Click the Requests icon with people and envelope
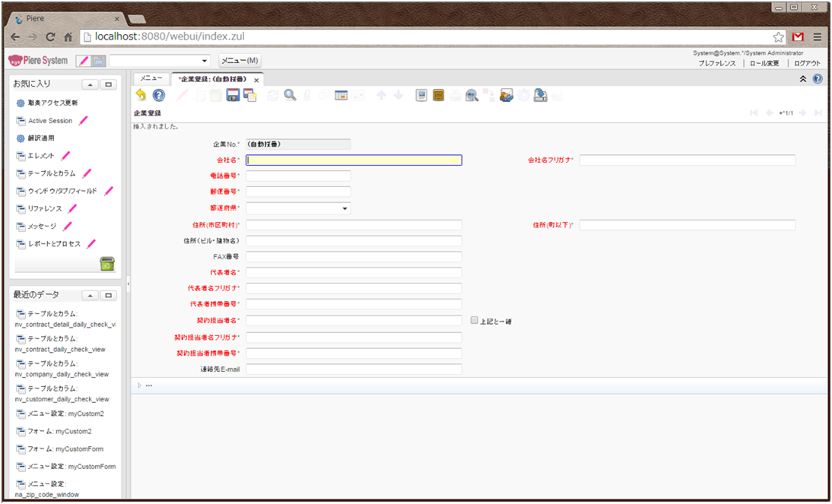Screen dimensions: 832x504 (507, 96)
